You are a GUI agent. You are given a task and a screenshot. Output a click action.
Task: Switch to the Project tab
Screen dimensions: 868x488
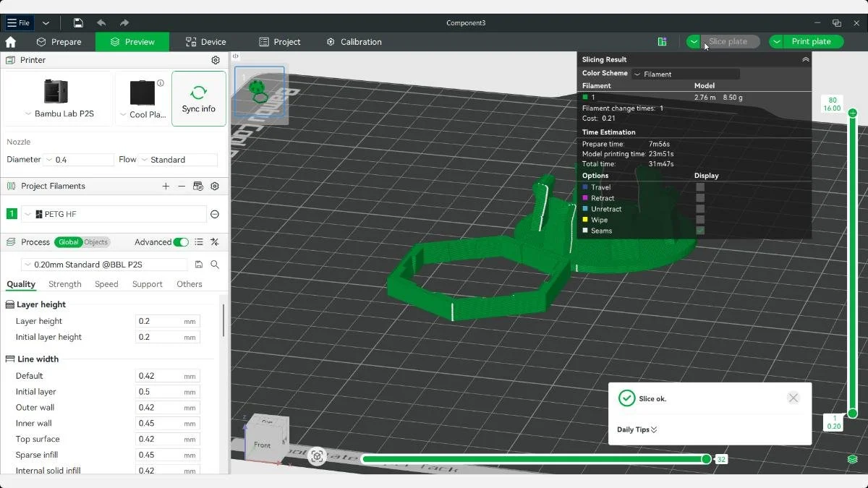[x=280, y=42]
